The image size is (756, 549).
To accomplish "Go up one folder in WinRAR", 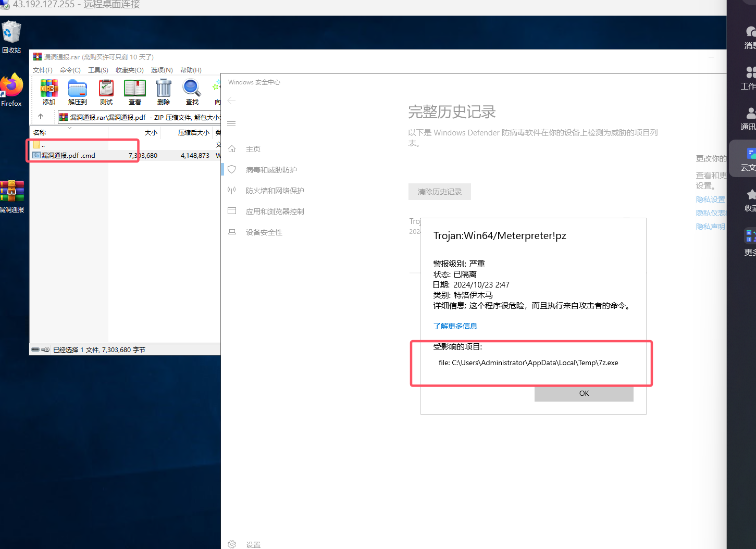I will [x=41, y=117].
